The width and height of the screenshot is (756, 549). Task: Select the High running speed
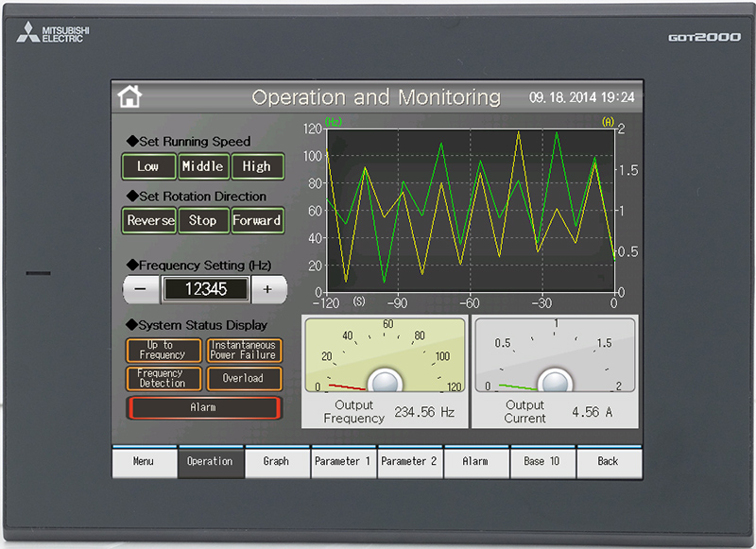click(257, 166)
